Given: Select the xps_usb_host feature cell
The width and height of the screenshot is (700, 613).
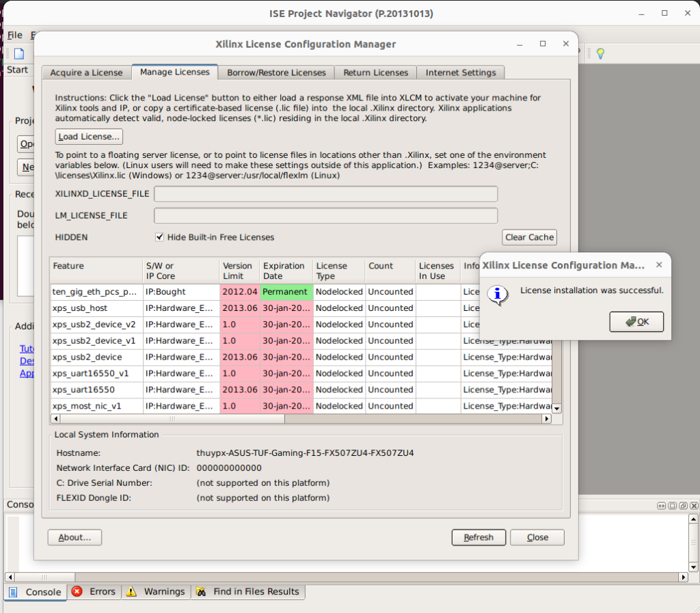Looking at the screenshot, I should click(x=96, y=308).
